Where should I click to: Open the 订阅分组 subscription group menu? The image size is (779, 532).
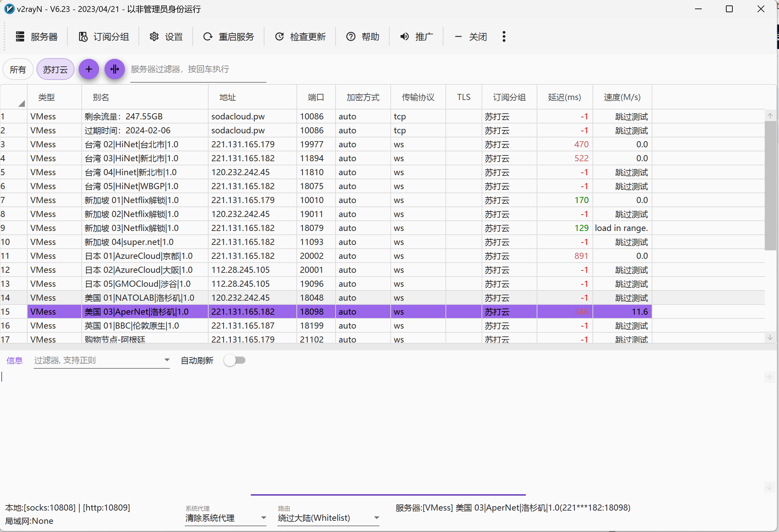pyautogui.click(x=103, y=36)
